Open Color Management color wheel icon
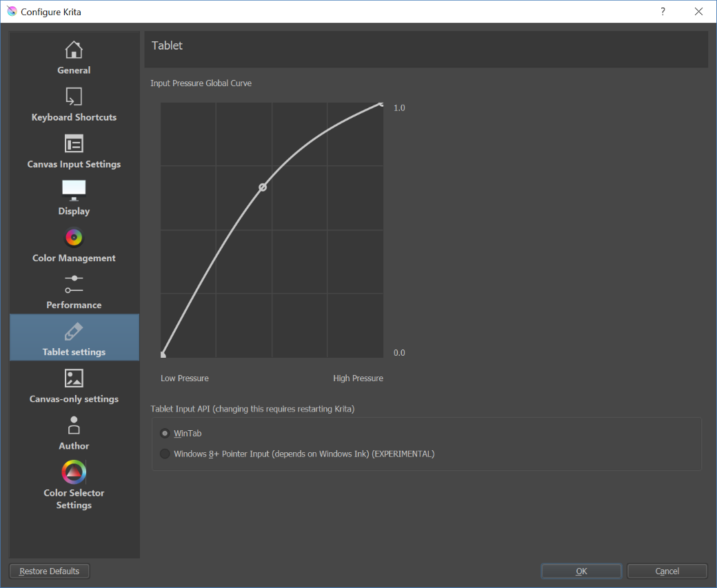 (x=74, y=237)
